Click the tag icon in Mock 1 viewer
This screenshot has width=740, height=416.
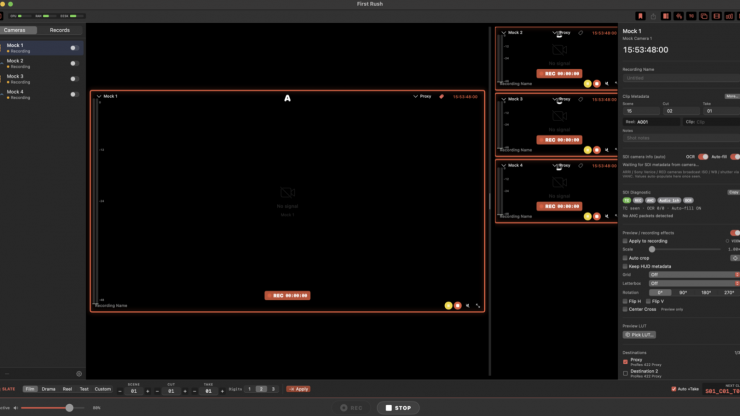tap(441, 96)
